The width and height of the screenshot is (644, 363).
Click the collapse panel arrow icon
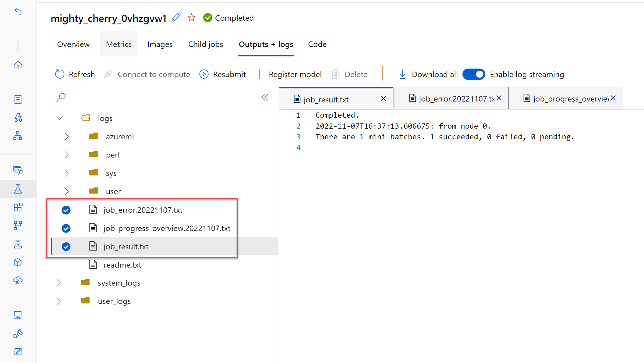click(265, 98)
